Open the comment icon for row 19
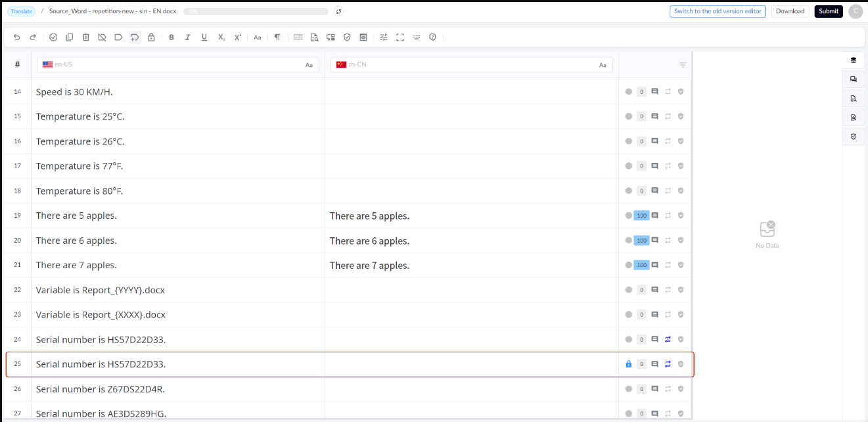Image resolution: width=868 pixels, height=422 pixels. tap(654, 216)
